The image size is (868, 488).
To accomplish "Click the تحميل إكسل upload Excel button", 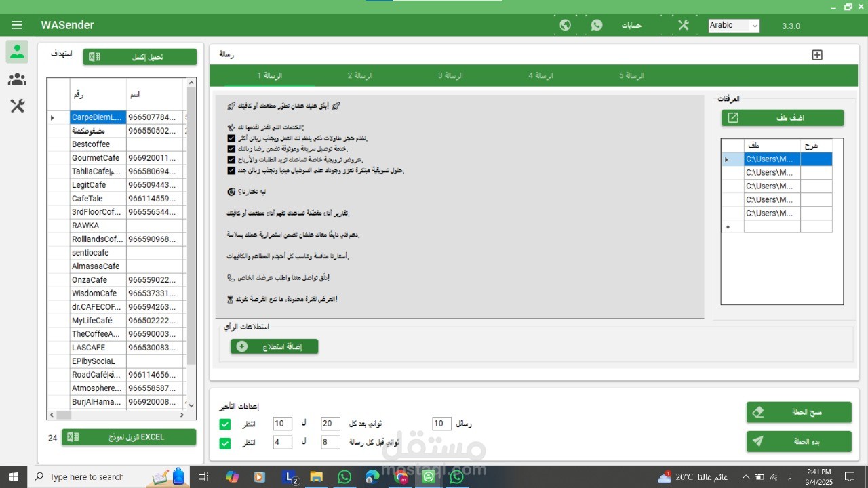I will tap(140, 57).
